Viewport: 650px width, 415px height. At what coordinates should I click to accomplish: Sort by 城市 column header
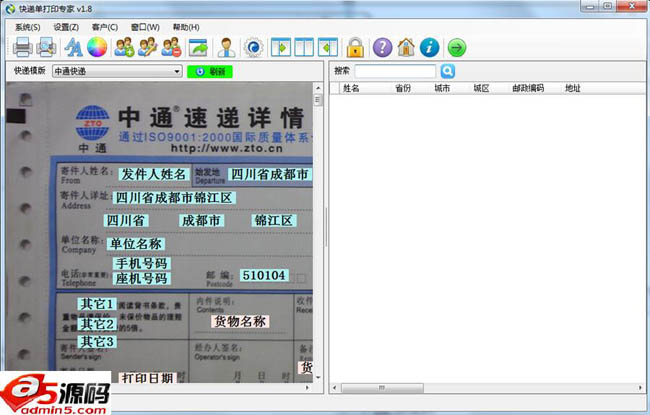click(x=442, y=88)
